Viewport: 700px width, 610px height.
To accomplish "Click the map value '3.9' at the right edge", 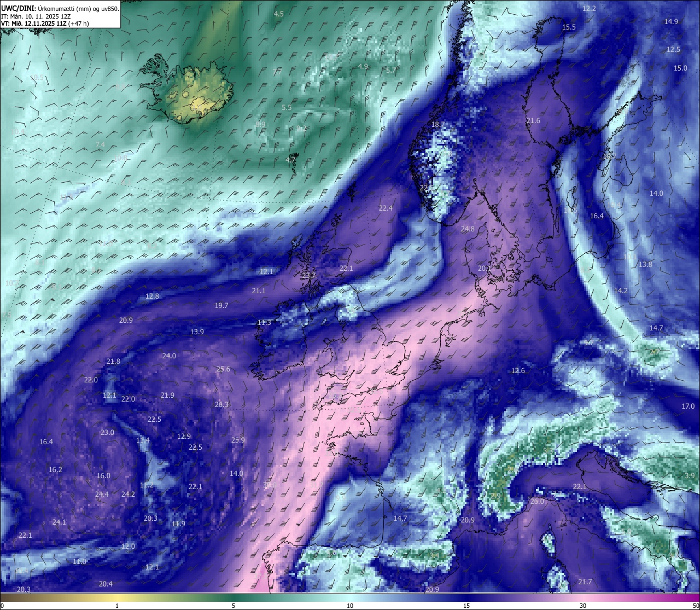I will pos(690,476).
